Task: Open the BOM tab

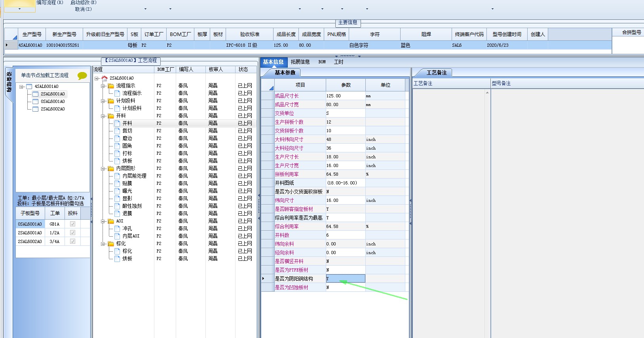Action: (322, 62)
